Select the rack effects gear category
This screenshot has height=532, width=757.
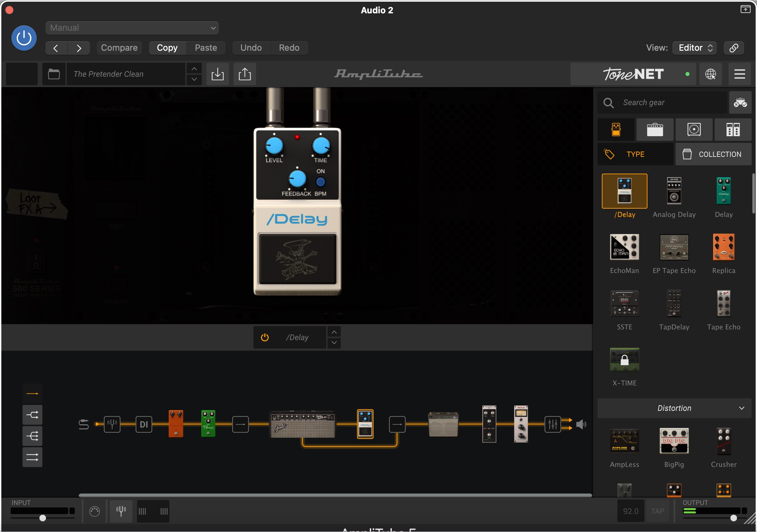[x=733, y=129]
